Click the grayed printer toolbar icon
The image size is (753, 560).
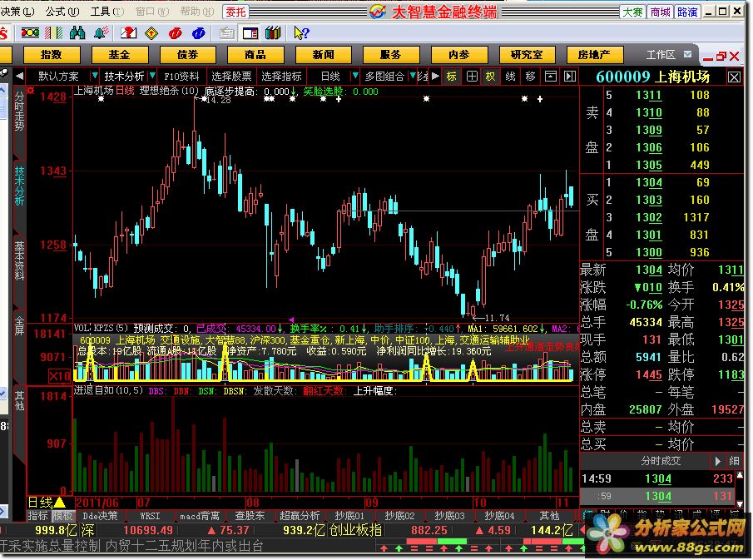point(226,32)
